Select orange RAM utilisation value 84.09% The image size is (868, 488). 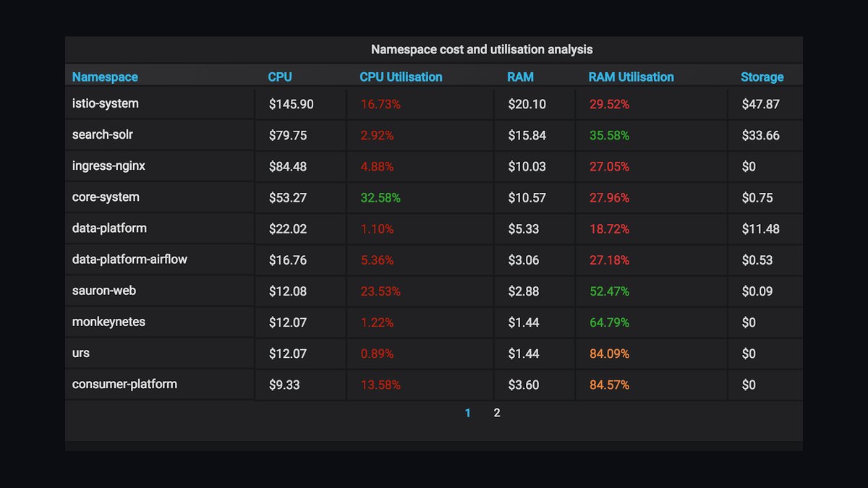(610, 354)
